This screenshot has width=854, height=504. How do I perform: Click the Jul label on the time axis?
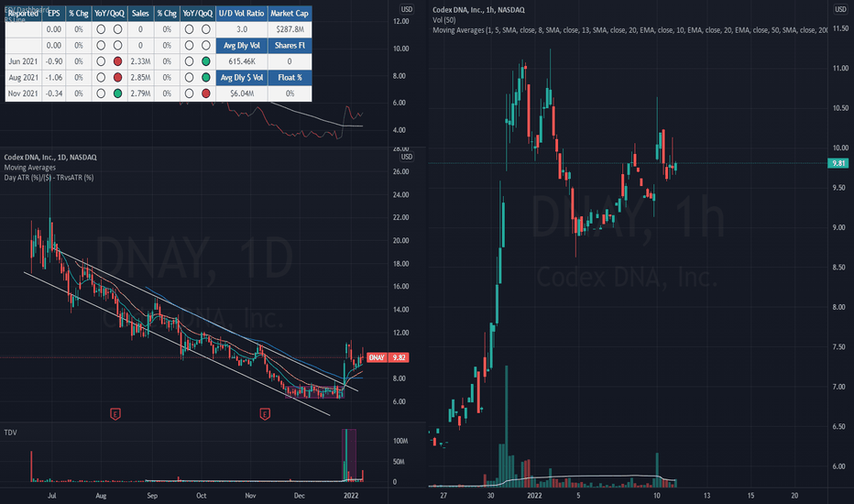point(51,495)
